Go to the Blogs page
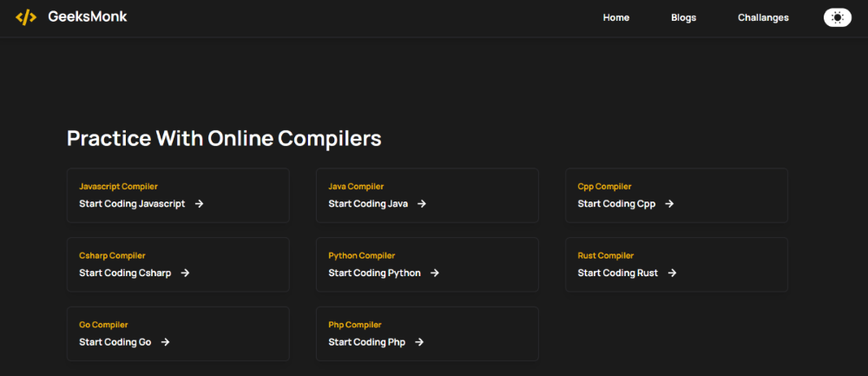Viewport: 868px width, 376px height. [x=684, y=17]
